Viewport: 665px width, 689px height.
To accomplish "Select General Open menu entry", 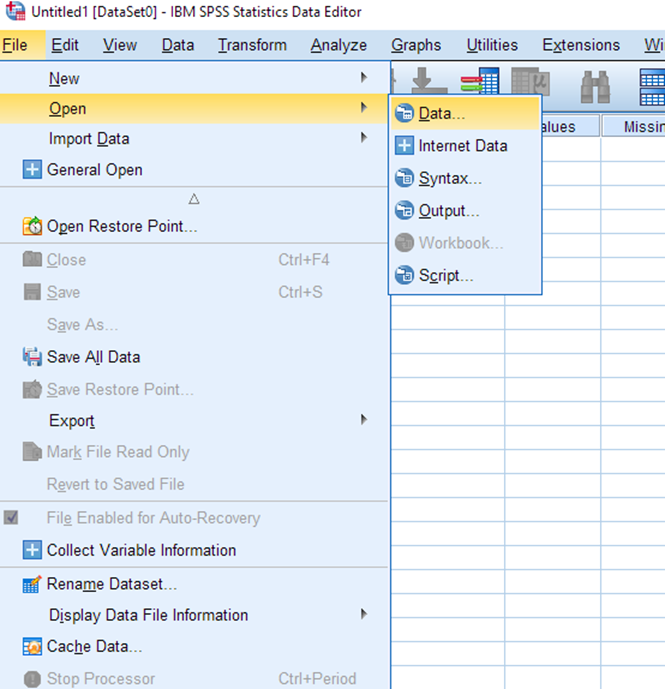I will click(x=193, y=170).
